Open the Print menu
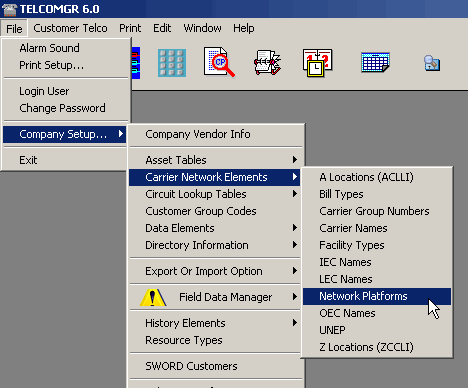 [130, 28]
